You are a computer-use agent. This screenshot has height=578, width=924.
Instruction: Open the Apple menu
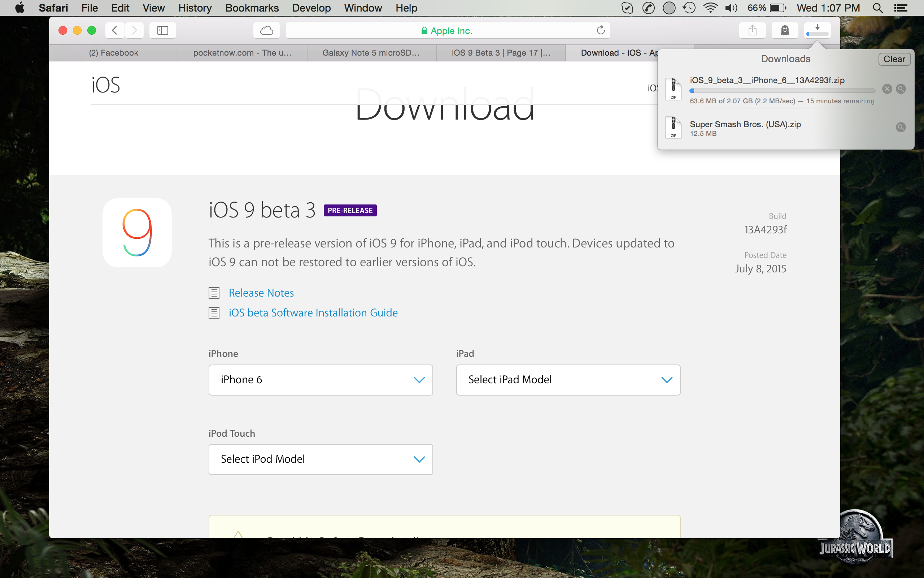(20, 8)
